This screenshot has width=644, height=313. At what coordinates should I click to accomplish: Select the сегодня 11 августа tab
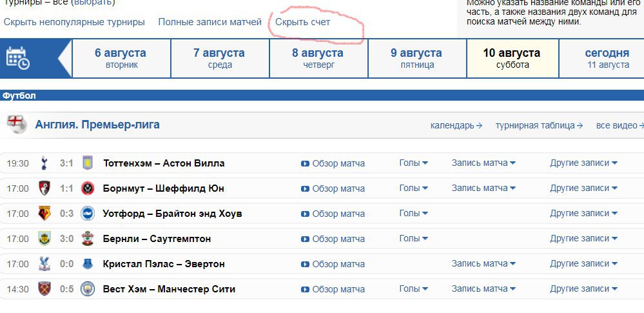tap(601, 58)
